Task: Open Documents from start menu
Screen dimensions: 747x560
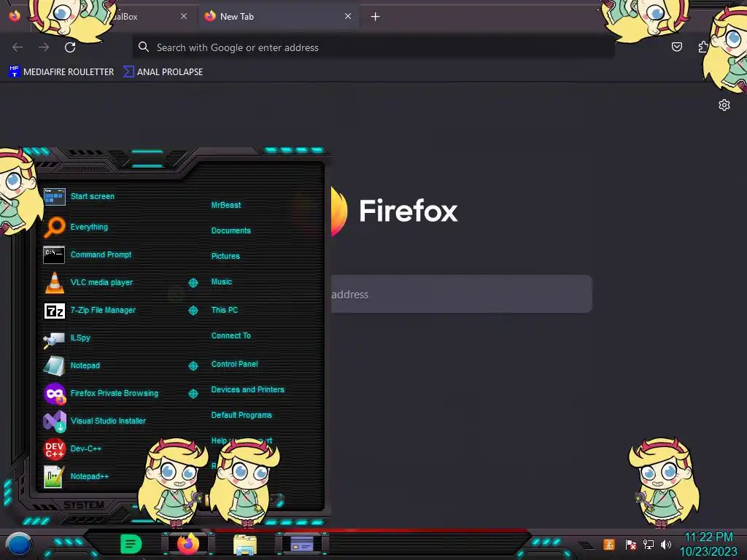Action: tap(231, 230)
